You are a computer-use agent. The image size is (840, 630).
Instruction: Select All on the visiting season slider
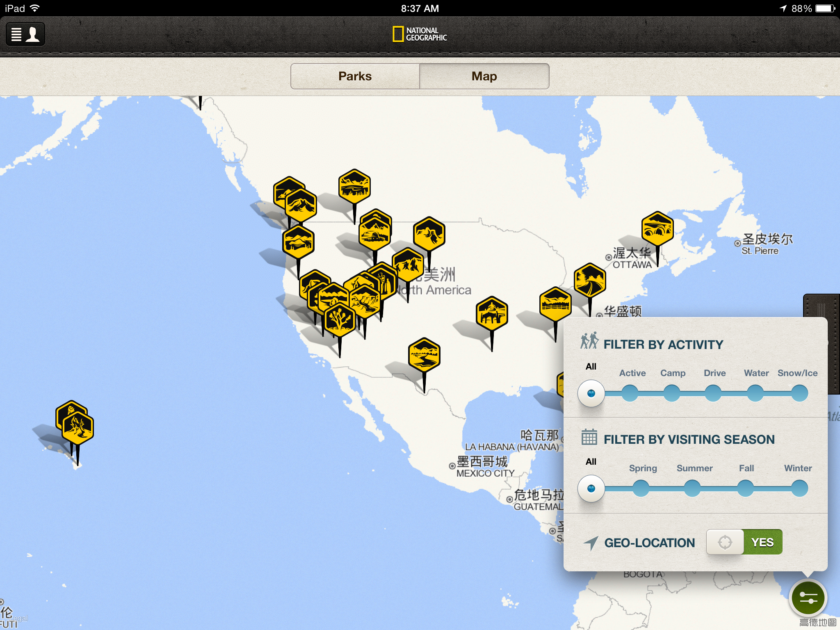coord(591,488)
